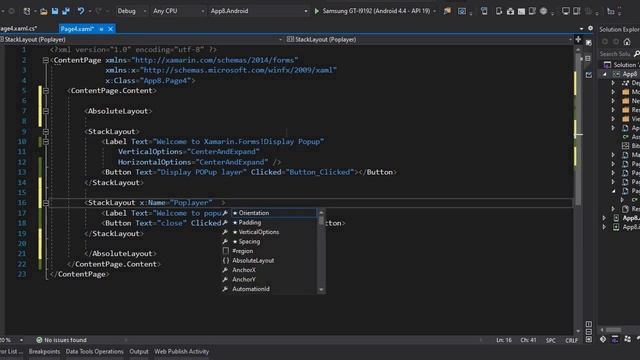Choose AnchorX from IntelliSense list

pos(269,270)
